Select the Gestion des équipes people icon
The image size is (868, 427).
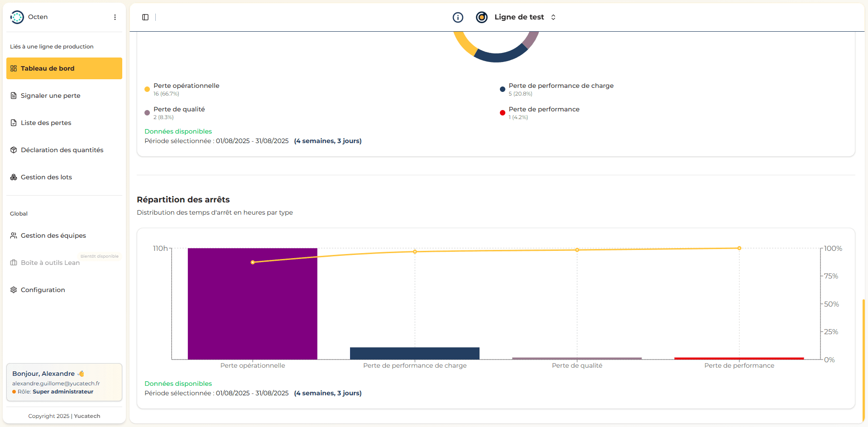tap(13, 235)
